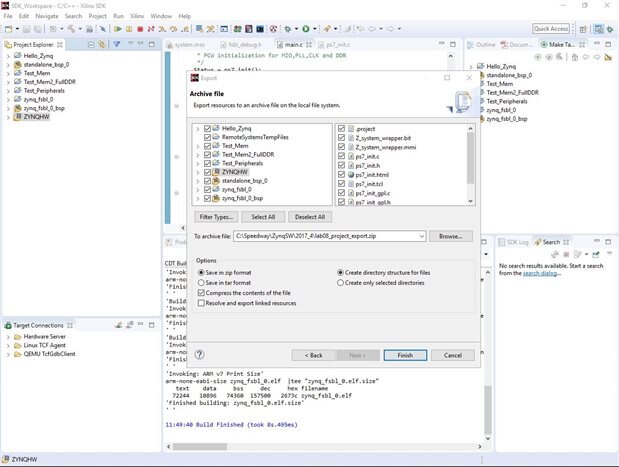Click the ZYNQHW project icon in Project Explorer
This screenshot has height=467, width=619.
18,118
